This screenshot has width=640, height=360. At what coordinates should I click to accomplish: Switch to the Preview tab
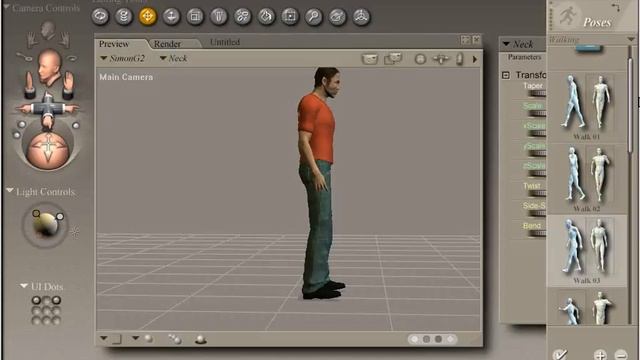click(x=114, y=44)
